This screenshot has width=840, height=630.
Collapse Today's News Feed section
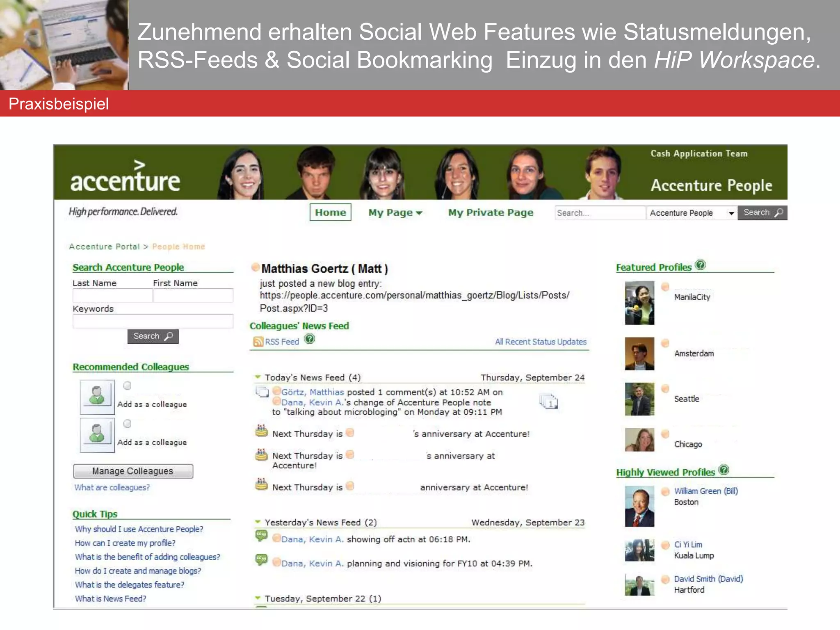click(x=258, y=377)
